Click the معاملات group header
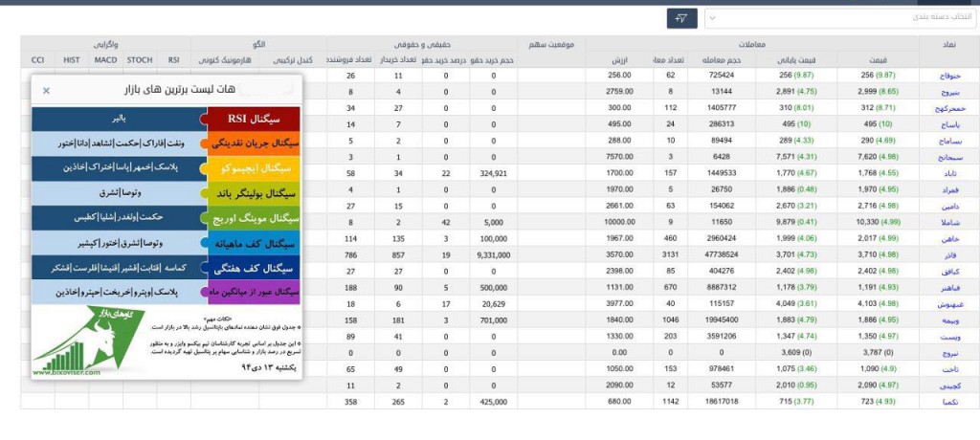Viewport: 980px width, 440px height. [x=752, y=44]
